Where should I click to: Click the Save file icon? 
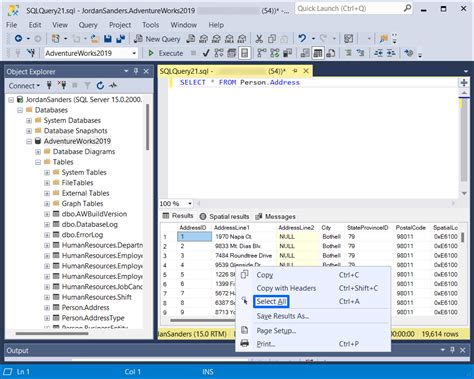(108, 39)
